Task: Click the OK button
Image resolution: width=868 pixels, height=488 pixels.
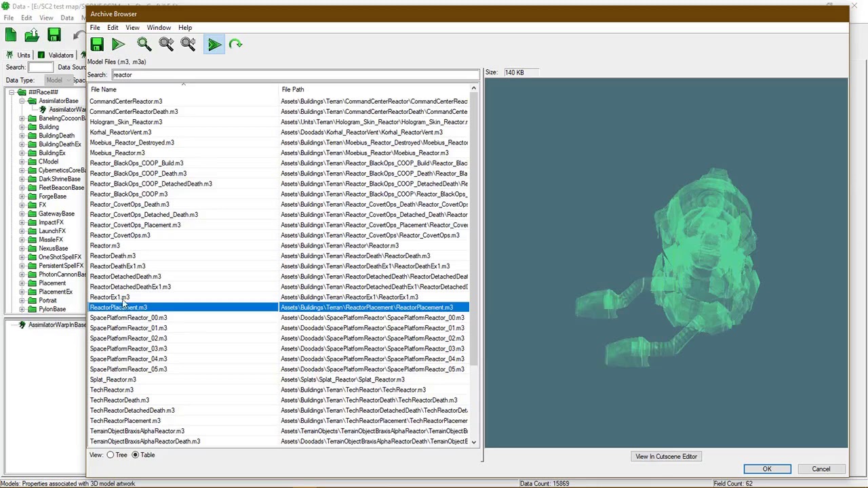Action: point(767,469)
